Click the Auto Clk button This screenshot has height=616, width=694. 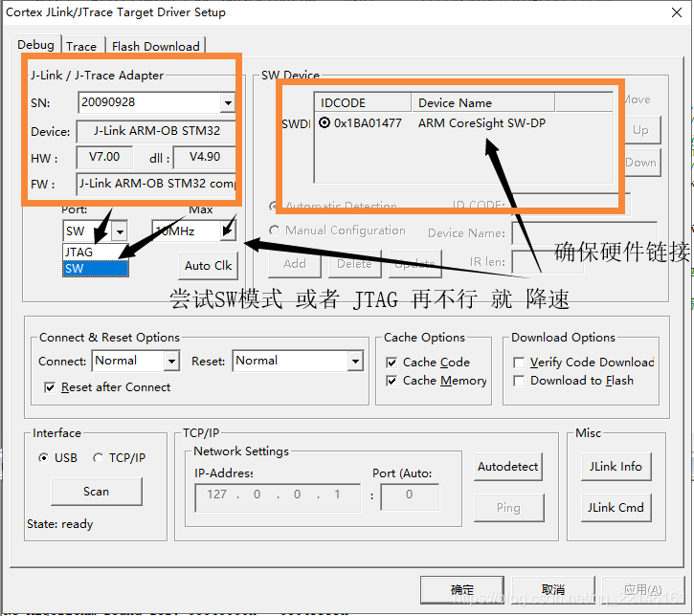(208, 265)
